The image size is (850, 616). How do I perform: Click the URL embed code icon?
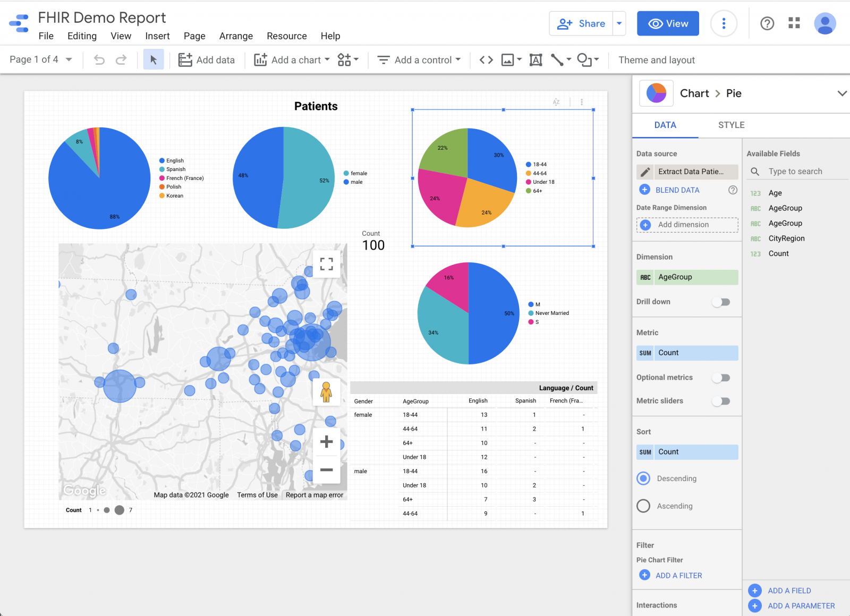[486, 60]
